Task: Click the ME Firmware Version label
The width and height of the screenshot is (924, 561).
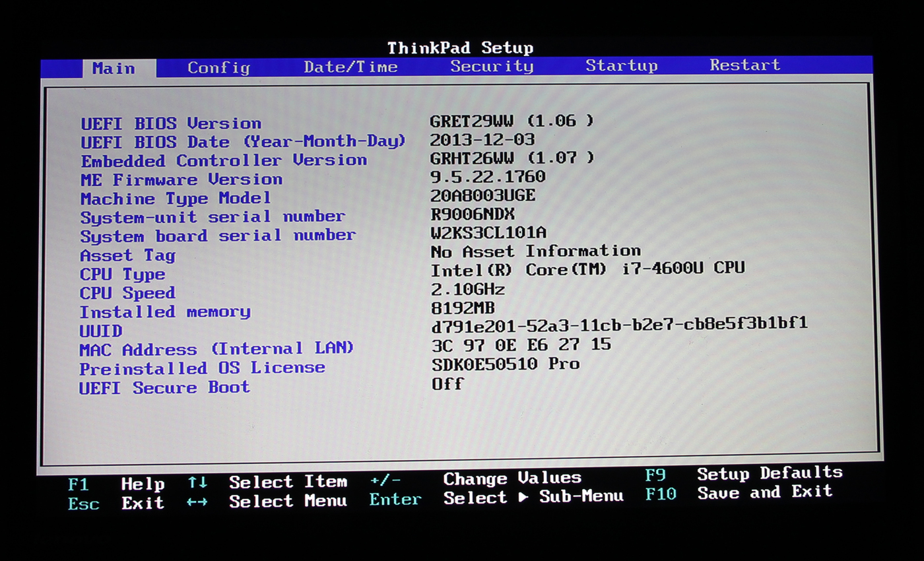Action: pos(181,180)
